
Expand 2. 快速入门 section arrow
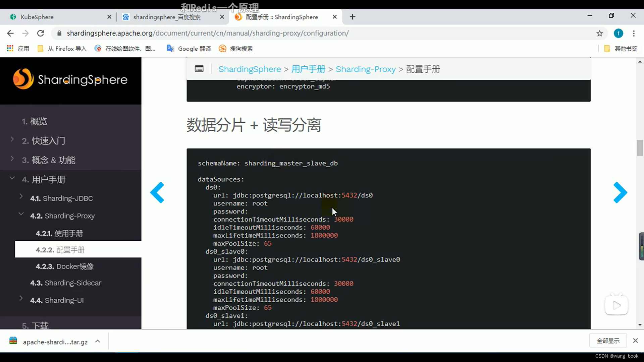(x=12, y=139)
